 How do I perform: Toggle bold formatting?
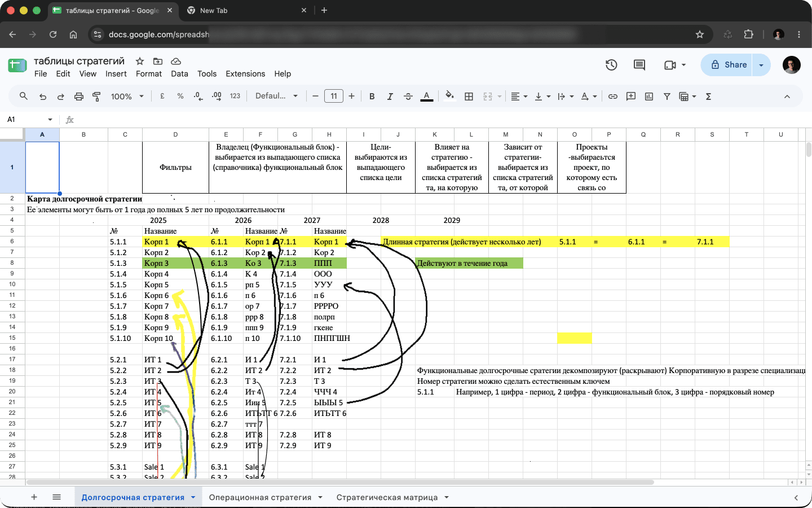(x=372, y=97)
